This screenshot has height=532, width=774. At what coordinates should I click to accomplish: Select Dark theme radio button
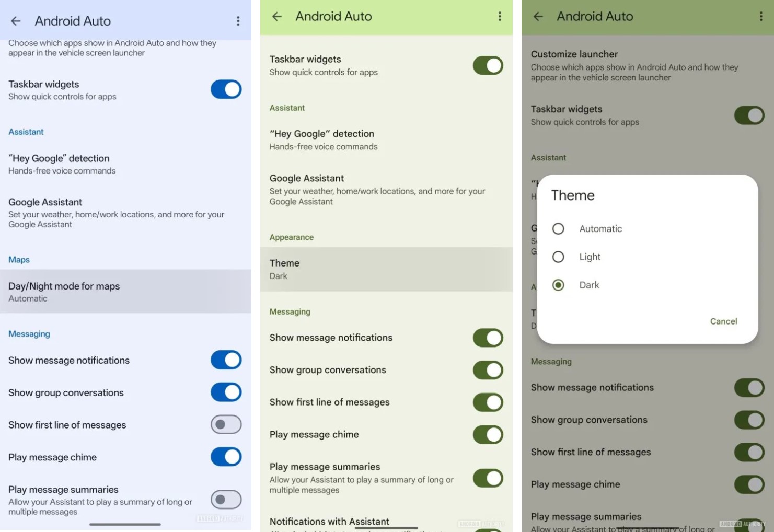pyautogui.click(x=558, y=285)
